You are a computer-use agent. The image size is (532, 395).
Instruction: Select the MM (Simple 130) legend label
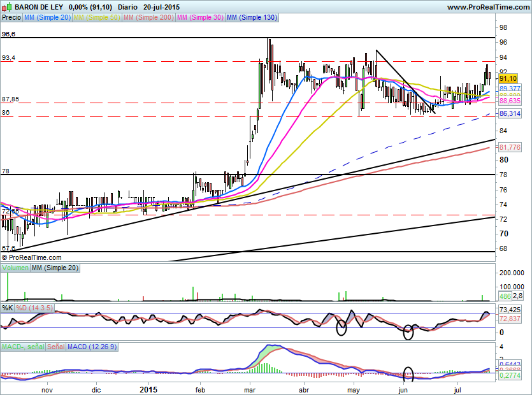(252, 17)
